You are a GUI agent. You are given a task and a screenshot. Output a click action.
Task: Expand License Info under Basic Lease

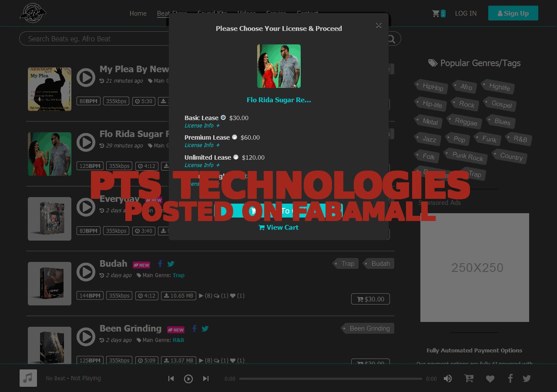(202, 126)
